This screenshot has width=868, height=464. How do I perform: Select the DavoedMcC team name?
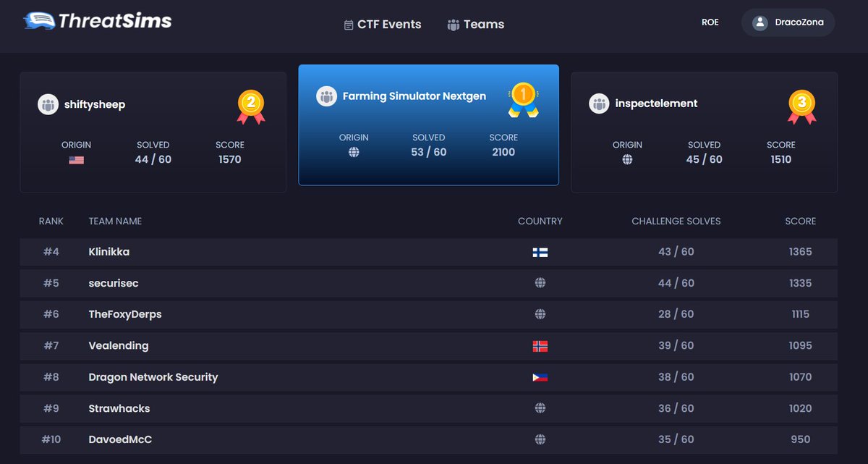pyautogui.click(x=120, y=439)
